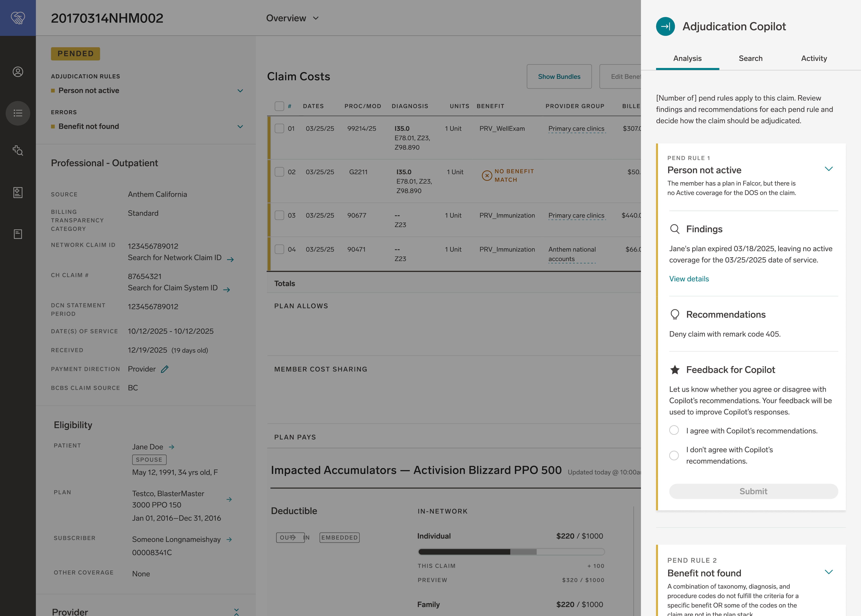Switch to the Search tab in Copilot
The width and height of the screenshot is (861, 616).
[751, 58]
